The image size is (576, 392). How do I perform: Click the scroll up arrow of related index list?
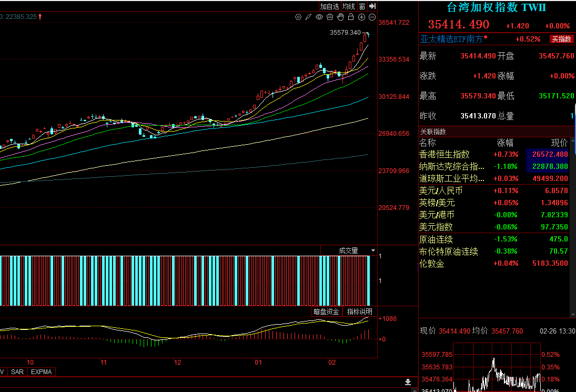coord(573,140)
